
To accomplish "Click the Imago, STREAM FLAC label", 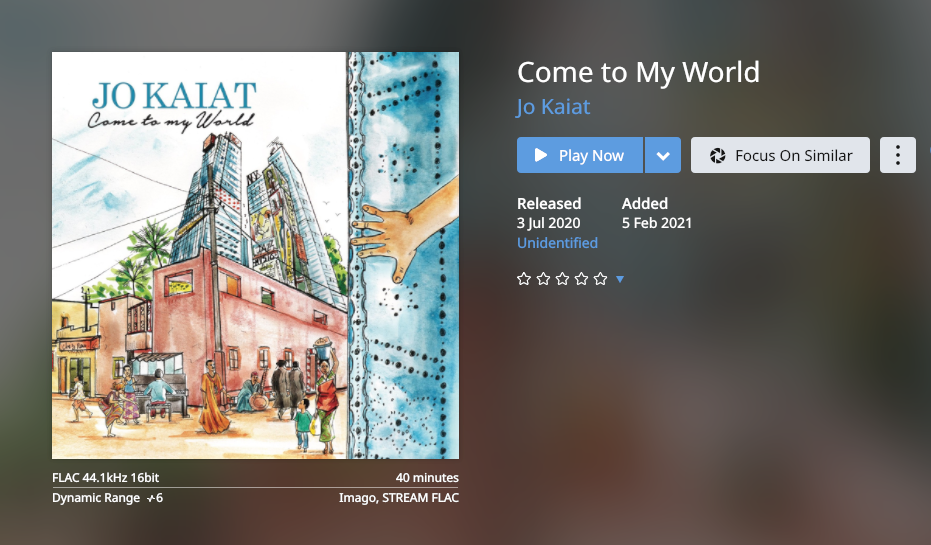I will pos(399,498).
